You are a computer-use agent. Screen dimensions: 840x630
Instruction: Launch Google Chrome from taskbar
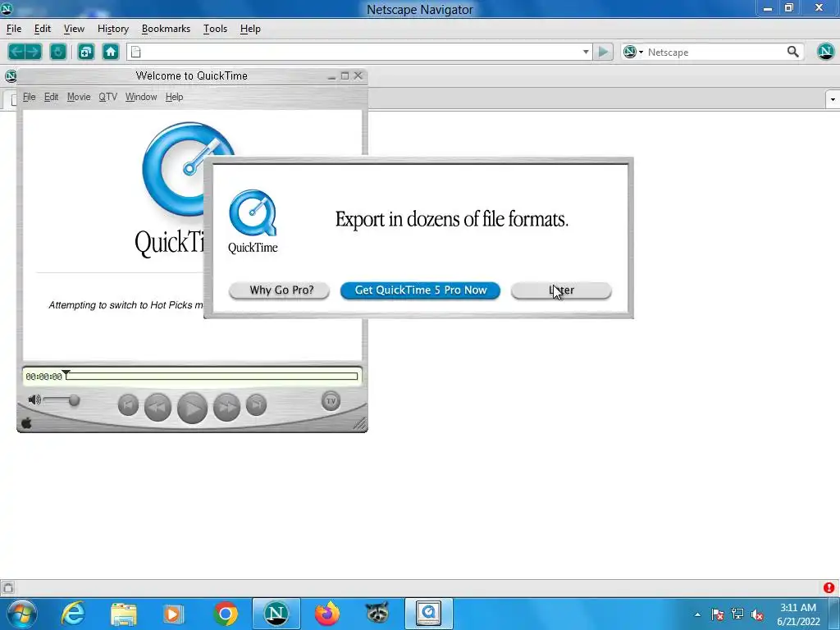(226, 614)
